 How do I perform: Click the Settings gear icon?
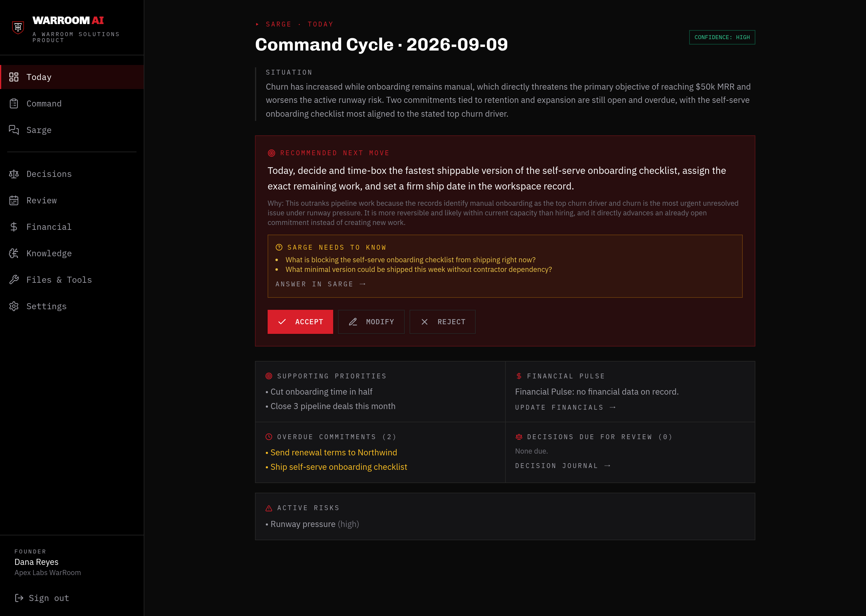click(x=14, y=306)
